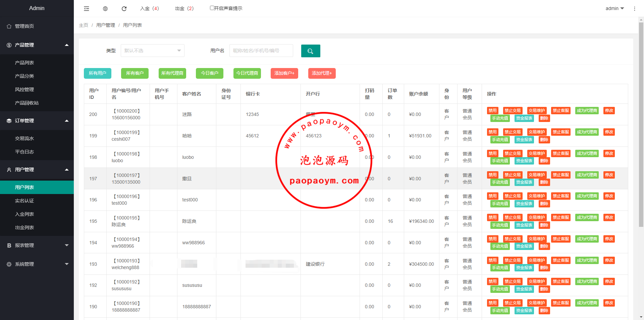This screenshot has height=320, width=644.
Task: Click the home icon beside 管理首页
Action: pos(9,26)
